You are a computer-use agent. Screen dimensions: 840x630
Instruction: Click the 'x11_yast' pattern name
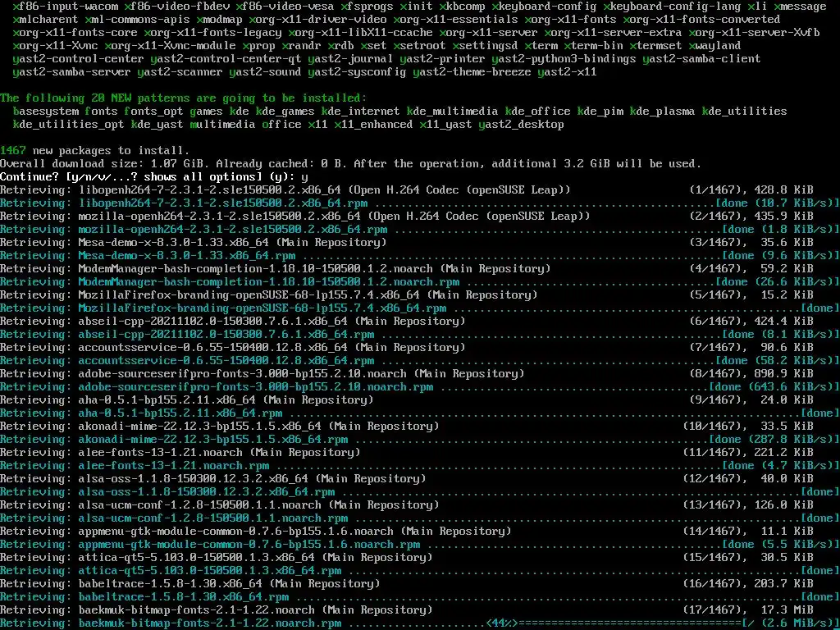445,125
